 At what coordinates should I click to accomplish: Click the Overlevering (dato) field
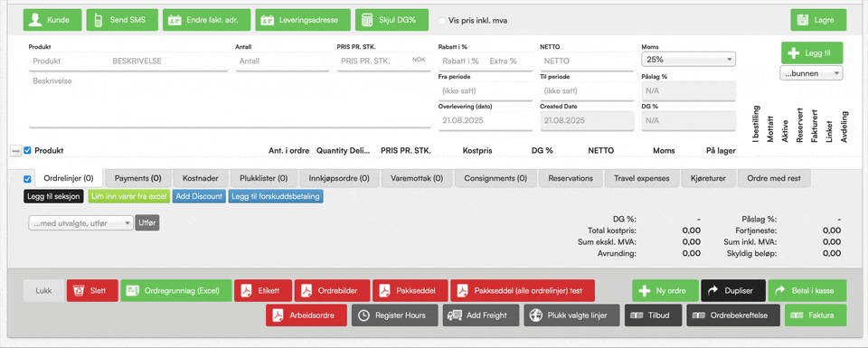click(486, 120)
